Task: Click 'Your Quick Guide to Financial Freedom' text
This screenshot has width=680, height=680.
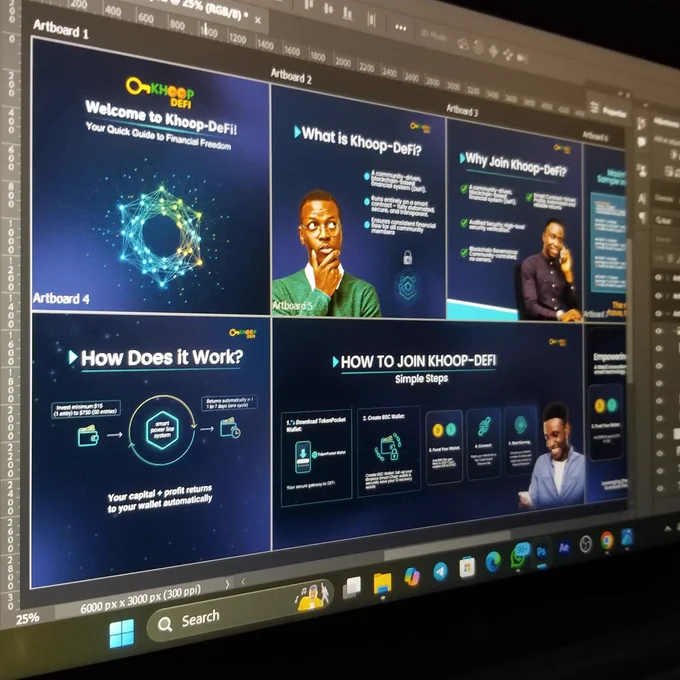Action: [158, 136]
